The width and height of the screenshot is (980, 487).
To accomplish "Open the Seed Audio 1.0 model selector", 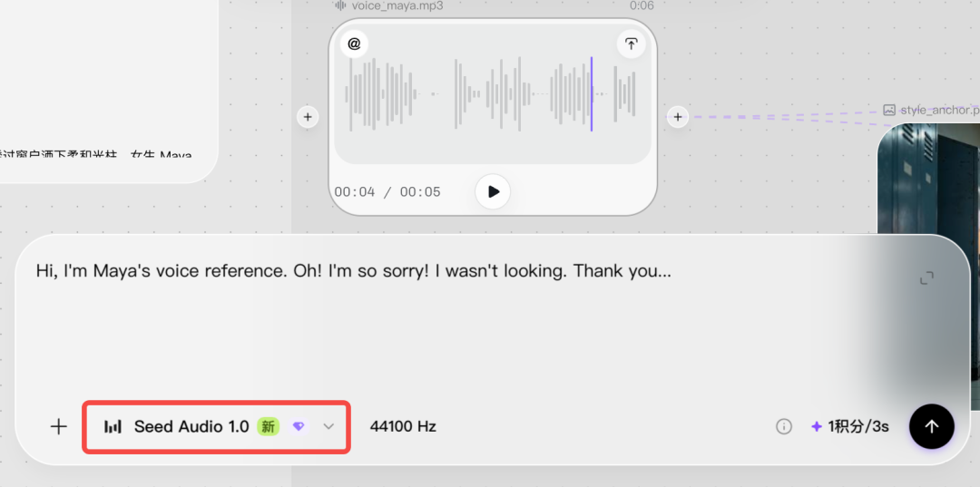I will point(216,427).
